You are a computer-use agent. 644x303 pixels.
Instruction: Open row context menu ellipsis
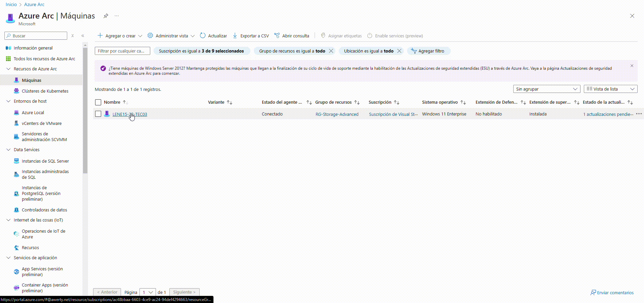pos(639,114)
